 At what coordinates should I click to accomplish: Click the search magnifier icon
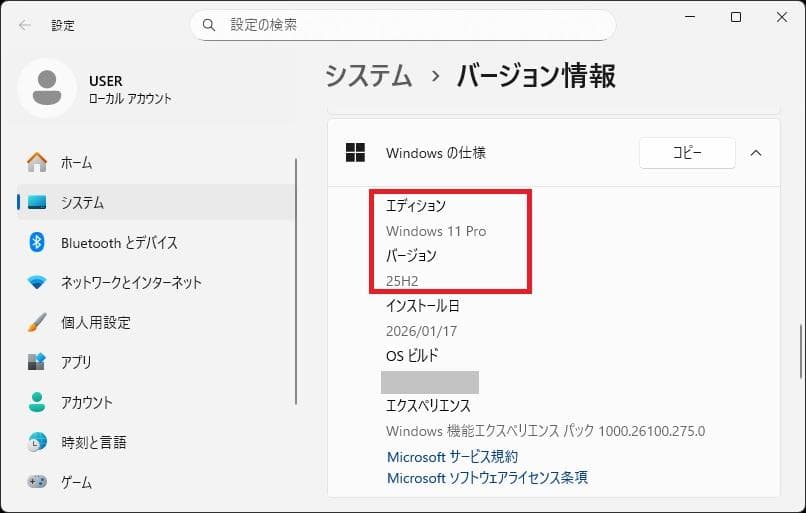click(x=209, y=25)
